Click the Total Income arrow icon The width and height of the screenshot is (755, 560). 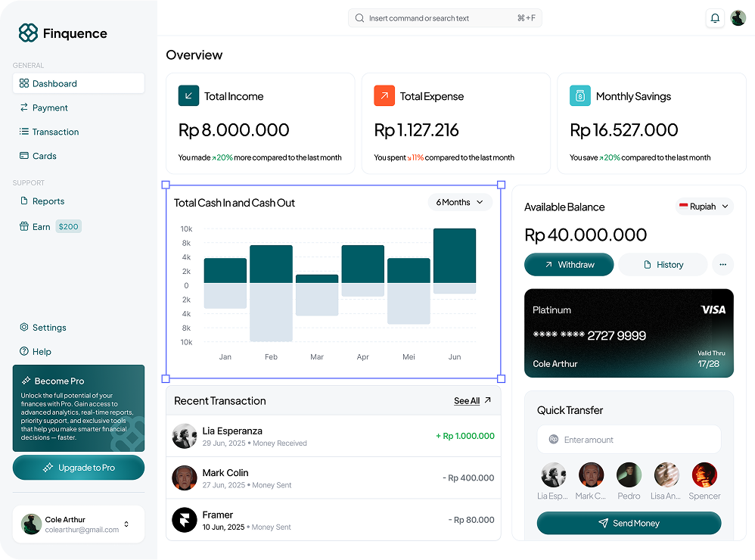pos(188,96)
